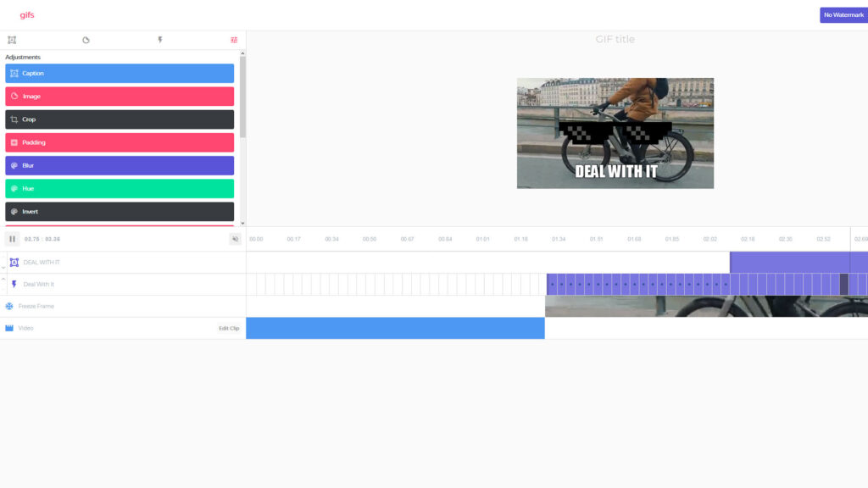Image resolution: width=868 pixels, height=488 pixels.
Task: Select the Deal With It effect icon
Action: coord(14,285)
